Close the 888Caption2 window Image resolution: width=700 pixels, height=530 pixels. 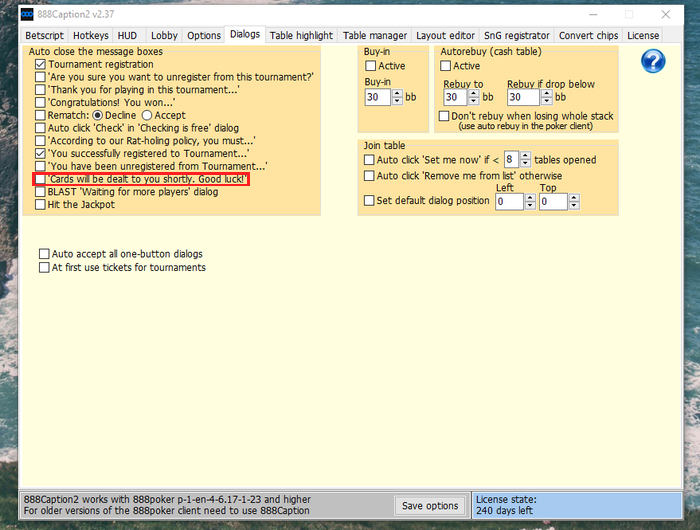coord(666,14)
